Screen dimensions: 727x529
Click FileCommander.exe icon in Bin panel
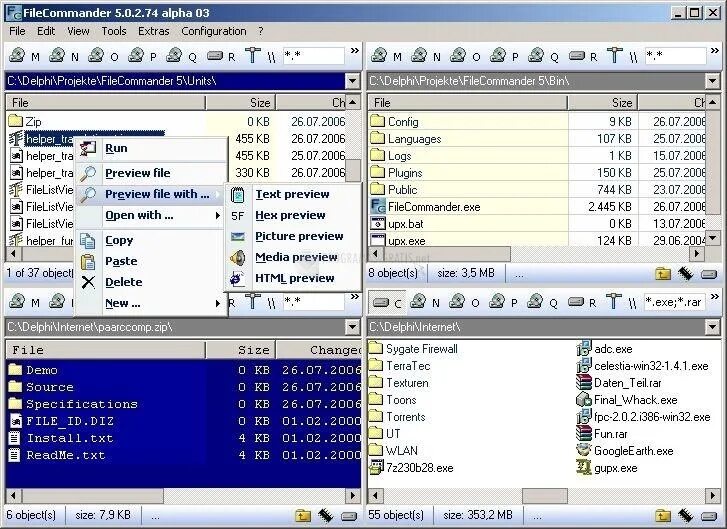[x=378, y=206]
